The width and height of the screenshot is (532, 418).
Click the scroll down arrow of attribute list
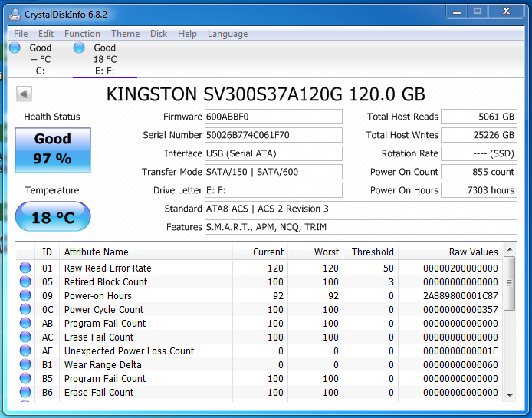point(509,395)
